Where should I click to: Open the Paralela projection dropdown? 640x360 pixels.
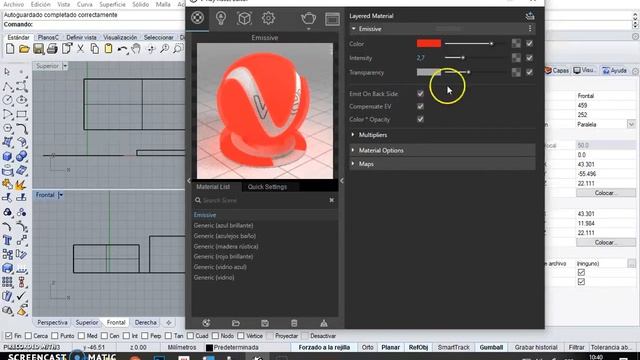tap(631, 124)
